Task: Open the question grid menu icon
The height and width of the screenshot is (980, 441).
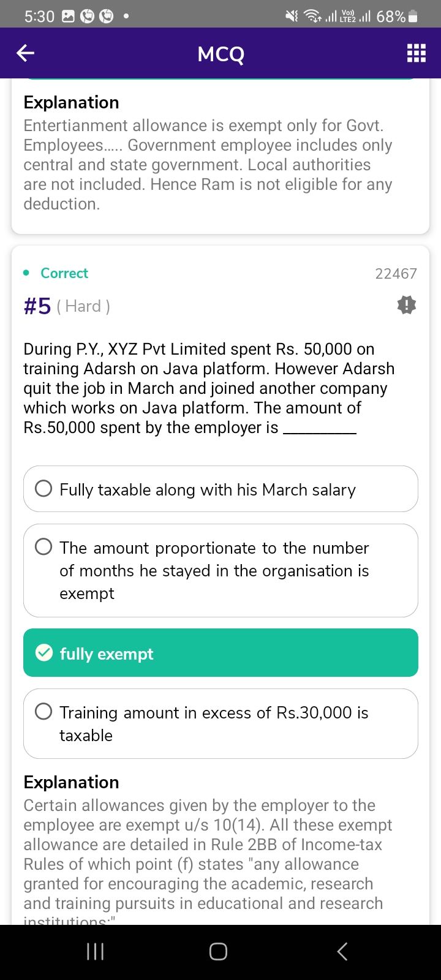Action: (x=416, y=54)
